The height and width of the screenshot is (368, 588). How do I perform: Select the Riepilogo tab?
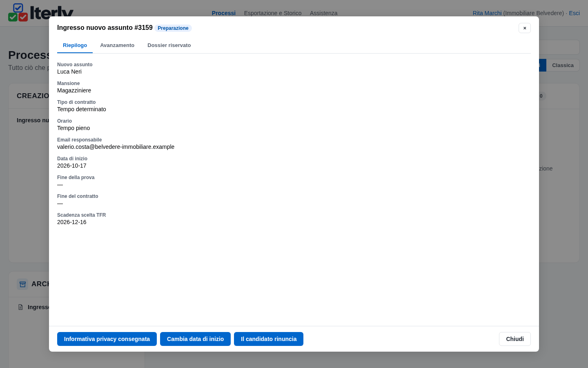(75, 45)
